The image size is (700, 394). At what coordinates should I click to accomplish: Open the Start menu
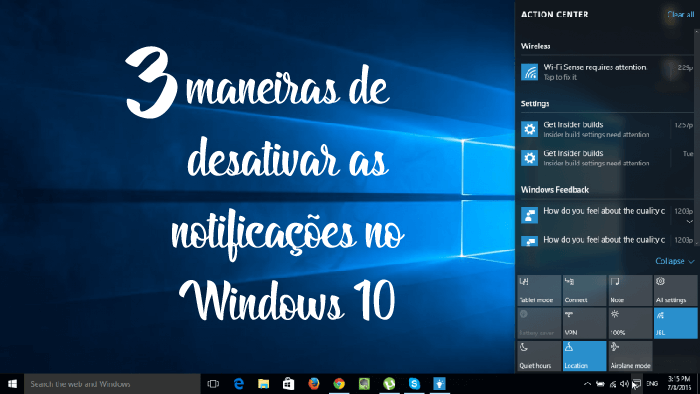pyautogui.click(x=12, y=384)
